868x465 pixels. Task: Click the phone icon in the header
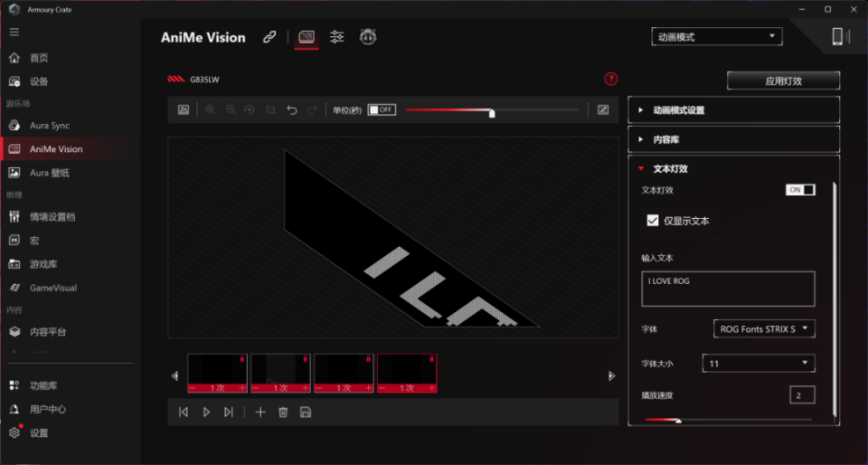coord(837,36)
